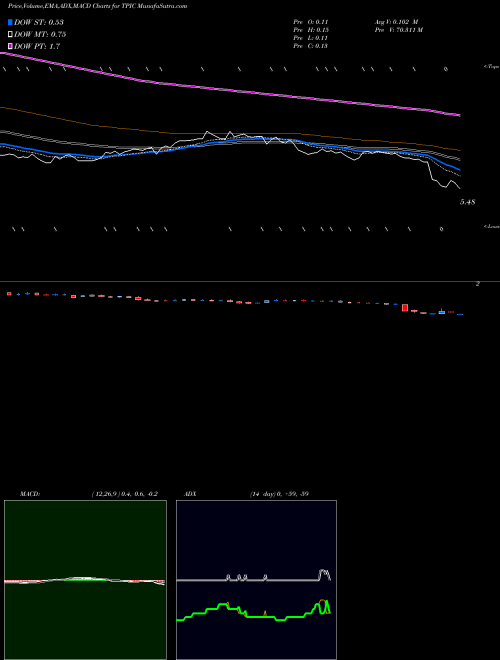
Task: Click the 'Pre L: 0.11' low value
Action: 311,38
